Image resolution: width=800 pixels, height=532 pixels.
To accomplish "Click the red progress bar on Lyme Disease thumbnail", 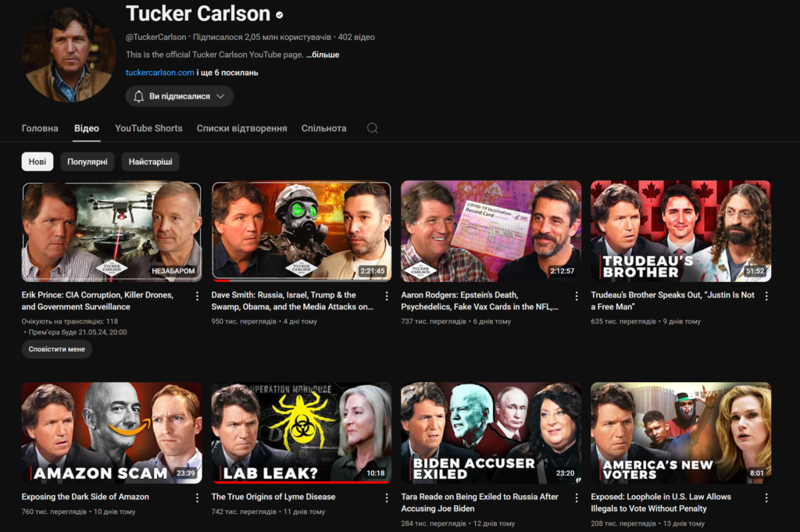I will (x=301, y=482).
